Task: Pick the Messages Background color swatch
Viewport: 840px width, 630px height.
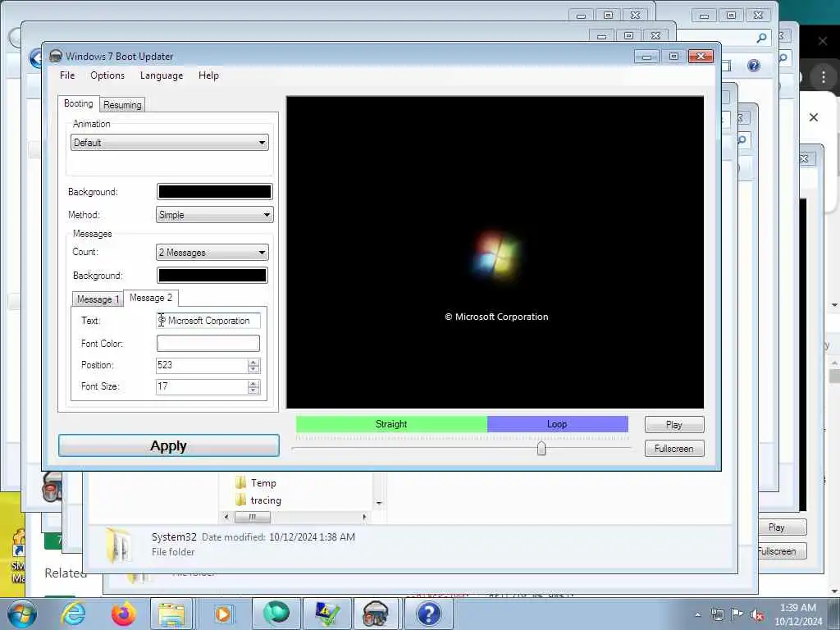Action: coord(212,276)
